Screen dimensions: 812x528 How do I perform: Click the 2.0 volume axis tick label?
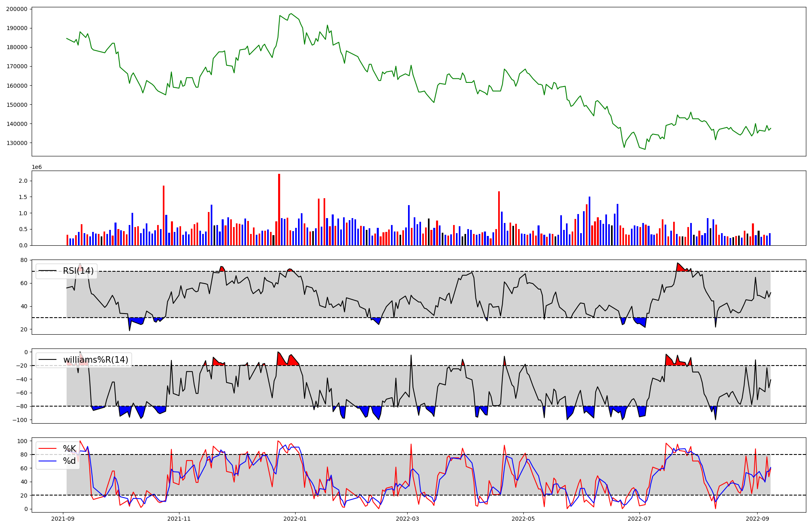[23, 181]
